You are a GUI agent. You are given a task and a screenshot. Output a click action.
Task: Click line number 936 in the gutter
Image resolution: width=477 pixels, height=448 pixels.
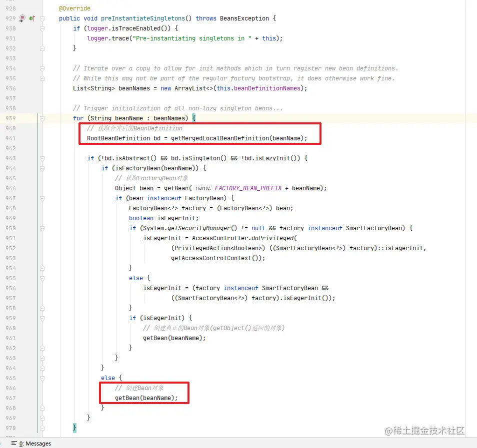pyautogui.click(x=10, y=88)
